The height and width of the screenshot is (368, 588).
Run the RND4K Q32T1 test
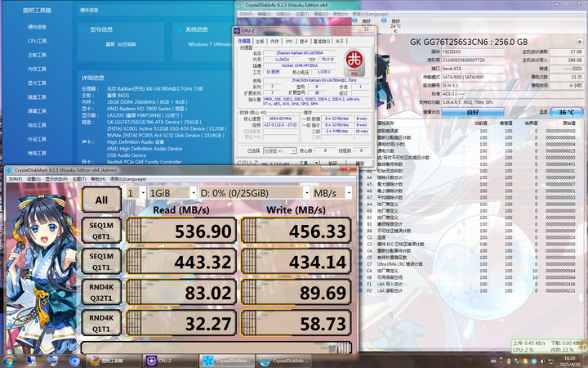click(x=101, y=292)
